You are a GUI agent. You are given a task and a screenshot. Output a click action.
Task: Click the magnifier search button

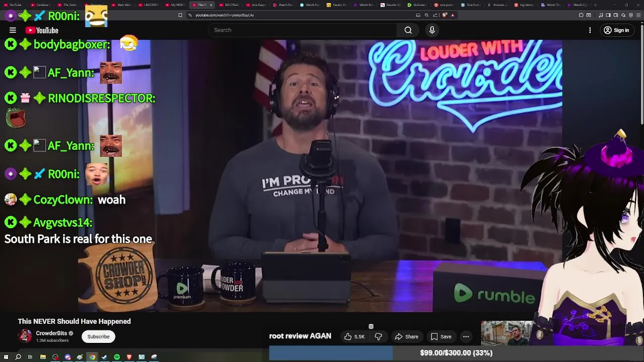(x=408, y=30)
